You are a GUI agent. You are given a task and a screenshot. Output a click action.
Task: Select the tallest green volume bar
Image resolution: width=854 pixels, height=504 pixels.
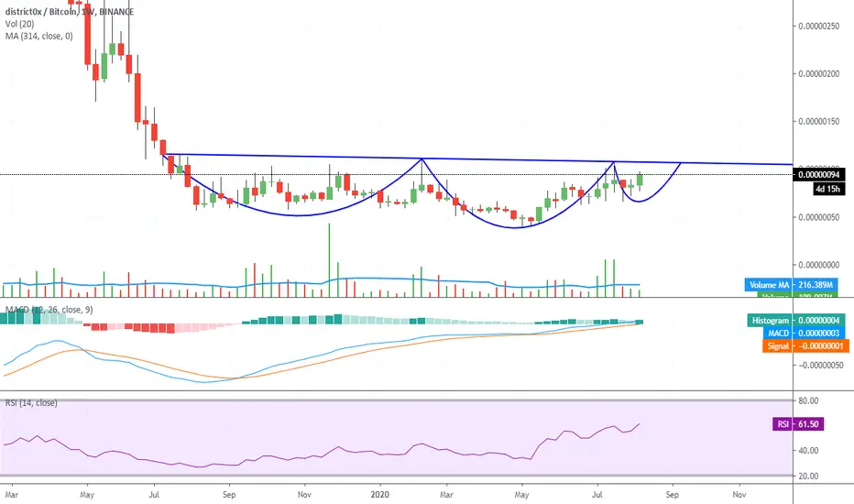(x=330, y=260)
